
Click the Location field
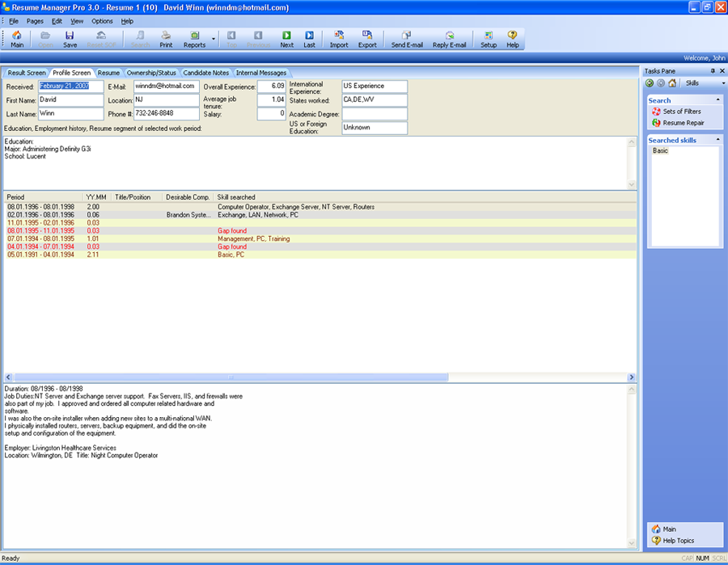(x=166, y=99)
